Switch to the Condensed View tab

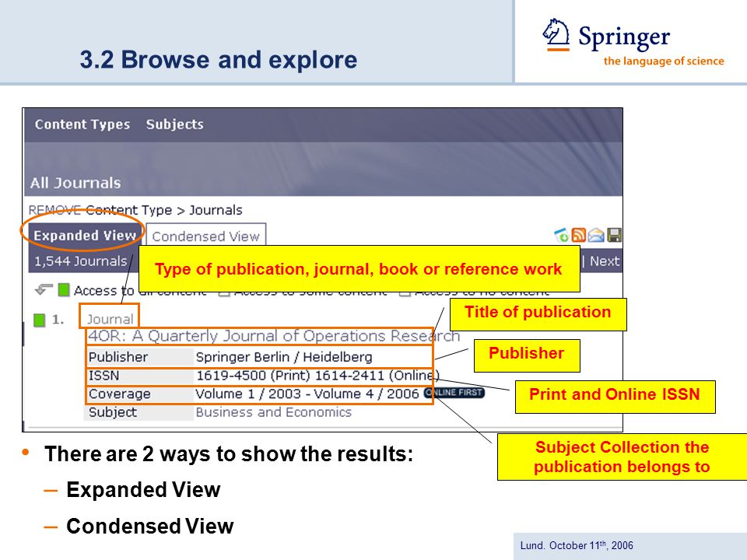(x=205, y=236)
